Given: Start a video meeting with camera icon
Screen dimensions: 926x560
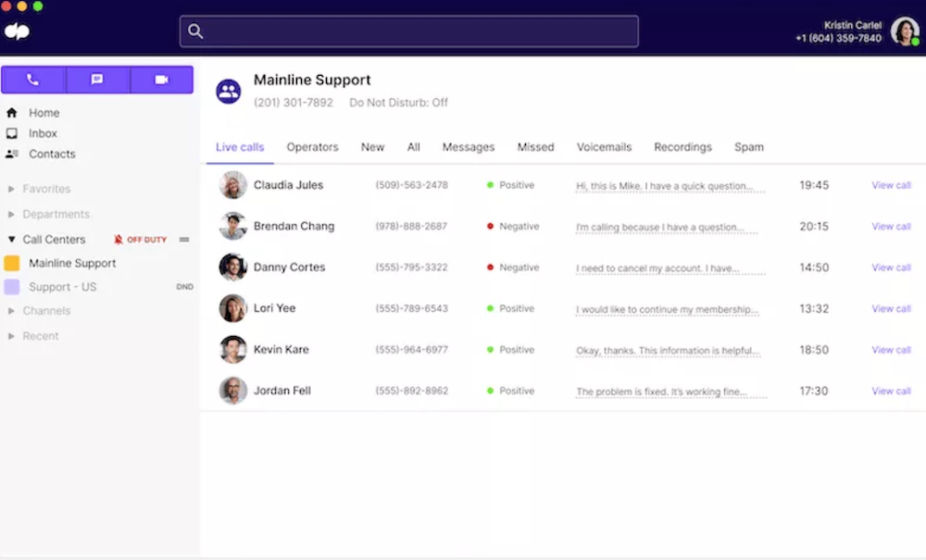Looking at the screenshot, I should [x=162, y=80].
